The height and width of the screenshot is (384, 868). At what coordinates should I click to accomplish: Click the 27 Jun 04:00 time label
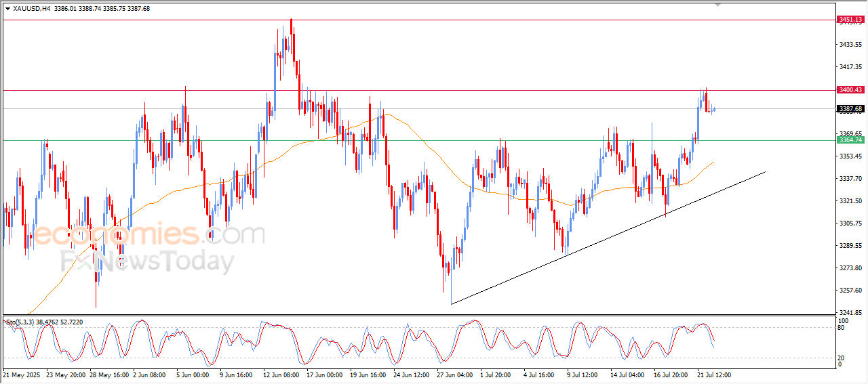point(455,375)
